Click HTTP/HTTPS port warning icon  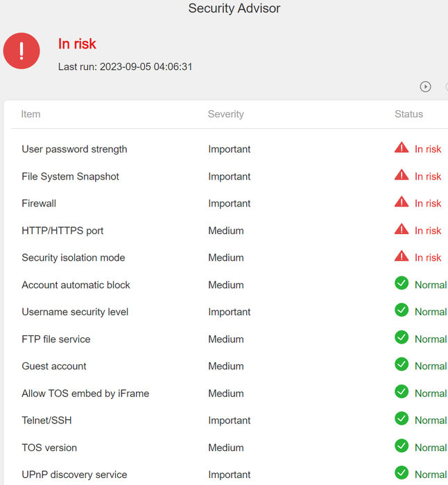click(402, 229)
